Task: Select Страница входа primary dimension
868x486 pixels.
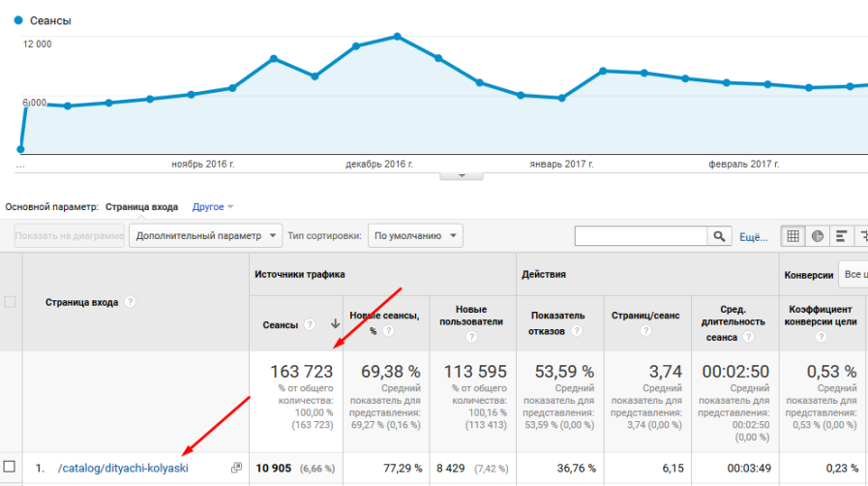Action: (x=141, y=206)
